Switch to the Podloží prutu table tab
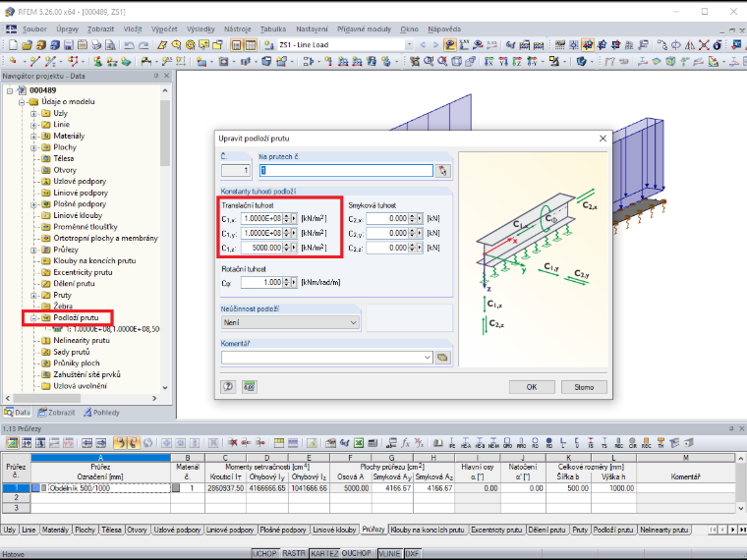This screenshot has width=747, height=560. tap(612, 530)
